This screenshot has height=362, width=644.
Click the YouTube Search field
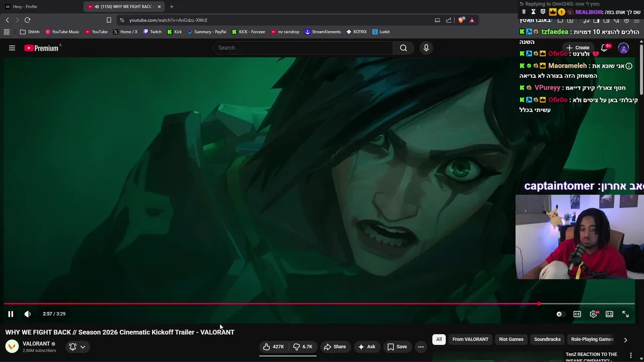303,48
